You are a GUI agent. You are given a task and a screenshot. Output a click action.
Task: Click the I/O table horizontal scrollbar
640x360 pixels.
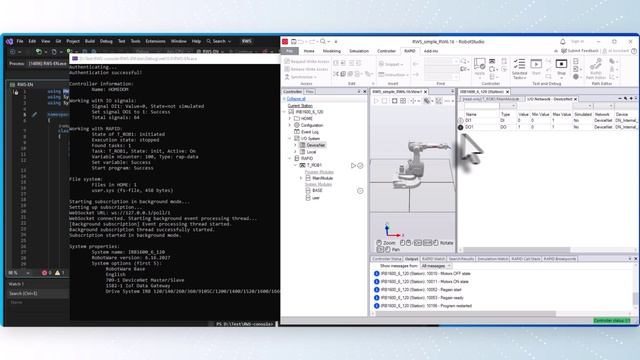516,249
